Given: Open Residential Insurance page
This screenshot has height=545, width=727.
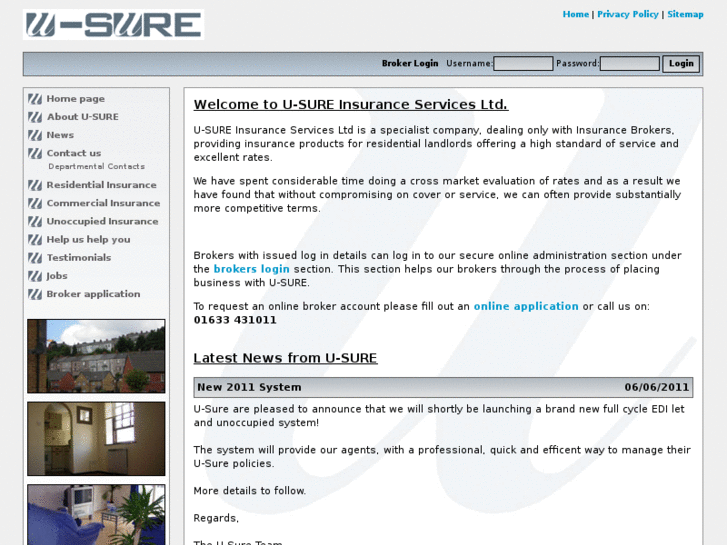Looking at the screenshot, I should pos(102,185).
